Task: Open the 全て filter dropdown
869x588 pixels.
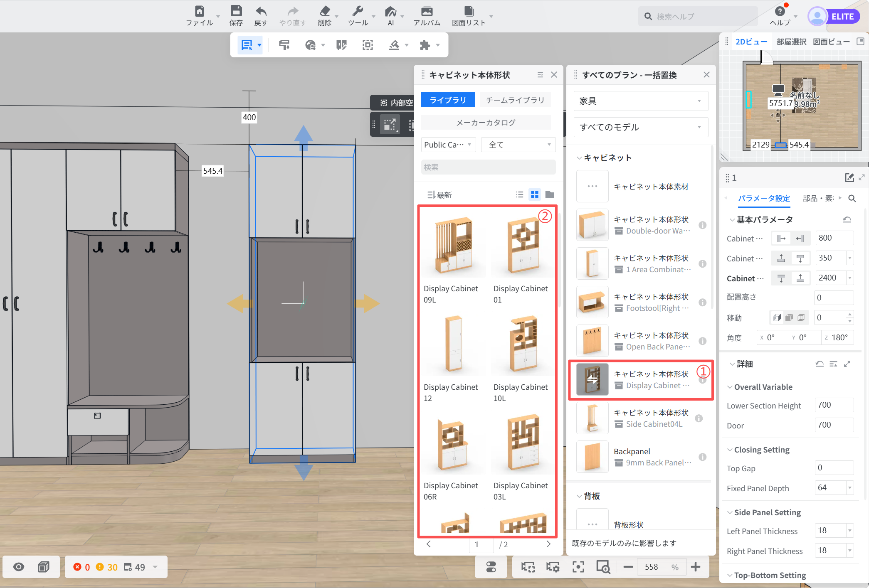Action: tap(518, 145)
